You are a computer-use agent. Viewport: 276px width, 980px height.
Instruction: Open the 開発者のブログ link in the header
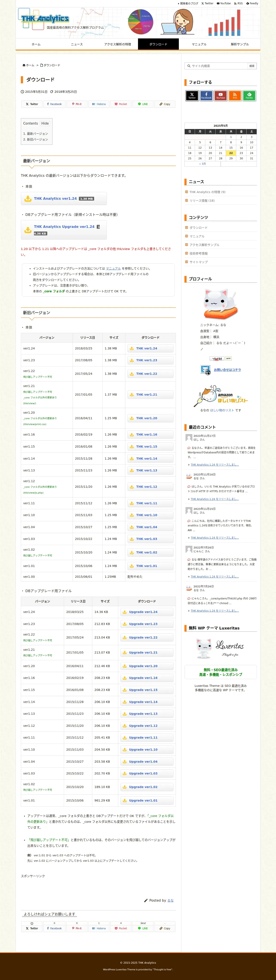(189, 3)
